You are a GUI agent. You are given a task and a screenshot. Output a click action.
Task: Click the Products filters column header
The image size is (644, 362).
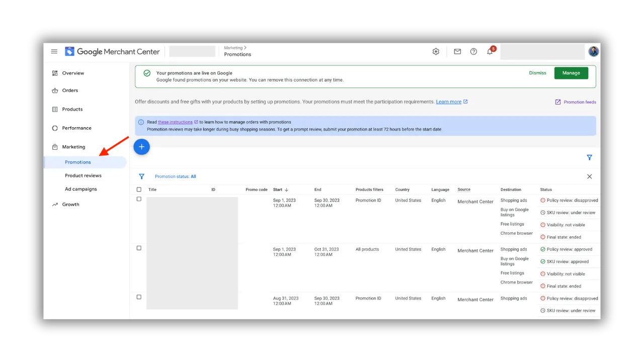point(369,190)
